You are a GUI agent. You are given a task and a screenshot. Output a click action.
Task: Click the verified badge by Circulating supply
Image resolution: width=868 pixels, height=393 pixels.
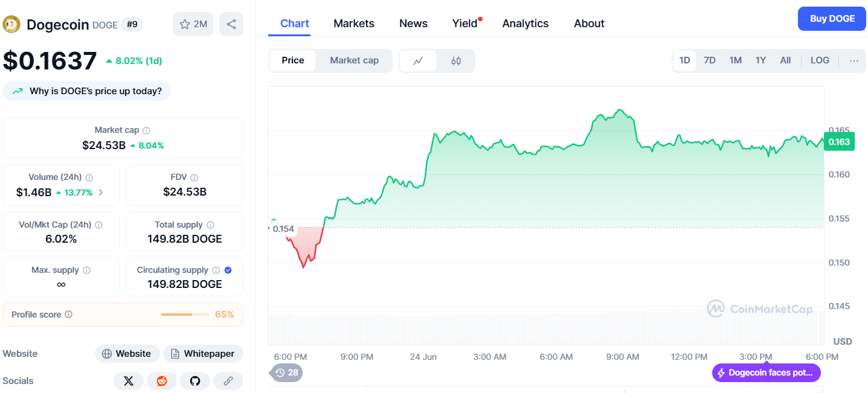[228, 270]
